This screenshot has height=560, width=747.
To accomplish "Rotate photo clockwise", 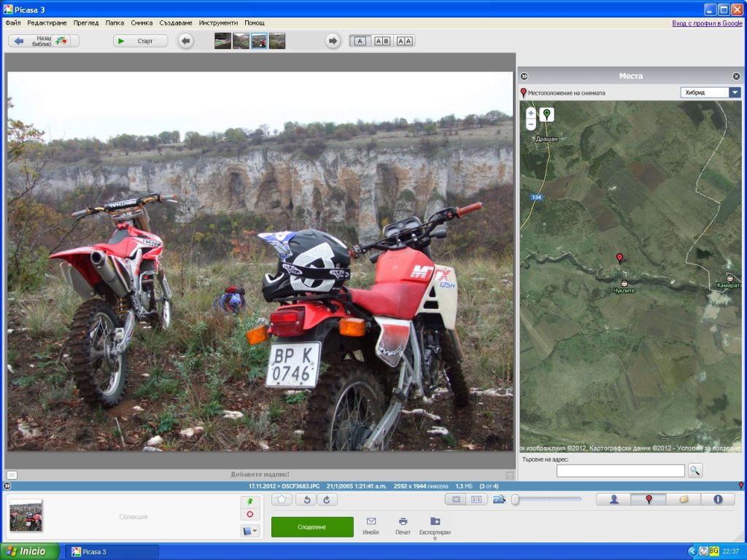I will click(328, 499).
